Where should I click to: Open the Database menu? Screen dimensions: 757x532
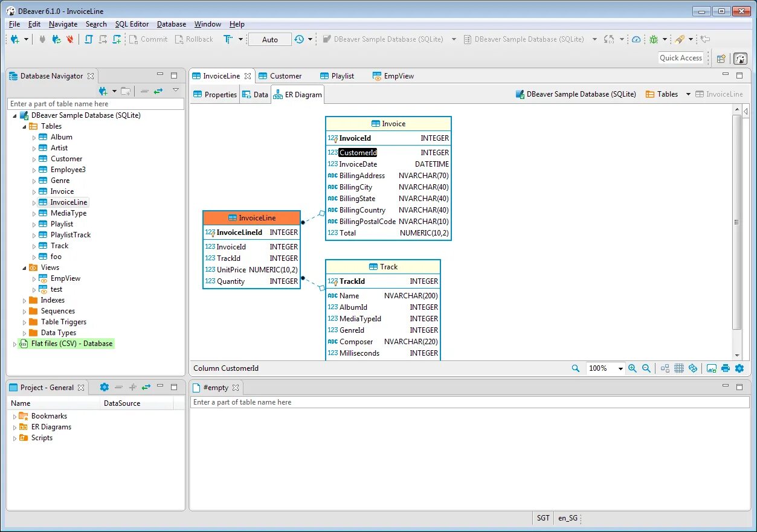tap(172, 24)
